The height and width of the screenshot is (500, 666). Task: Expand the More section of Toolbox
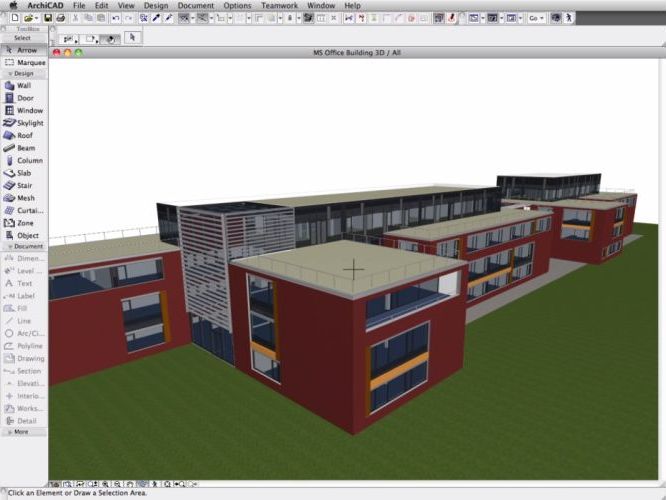24,432
